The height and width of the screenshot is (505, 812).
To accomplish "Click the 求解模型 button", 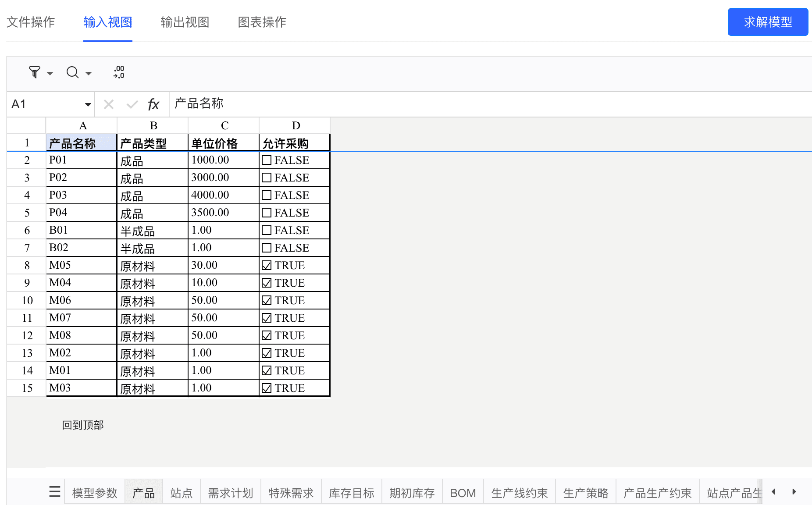I will (x=768, y=22).
